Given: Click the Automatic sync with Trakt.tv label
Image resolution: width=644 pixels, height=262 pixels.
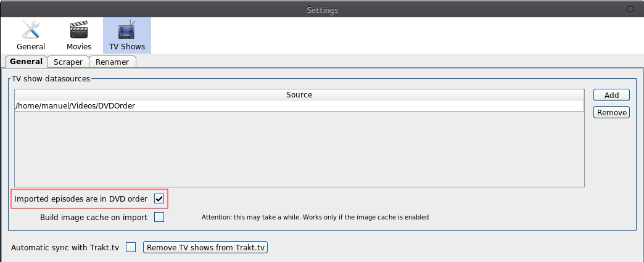Looking at the screenshot, I should [65, 248].
